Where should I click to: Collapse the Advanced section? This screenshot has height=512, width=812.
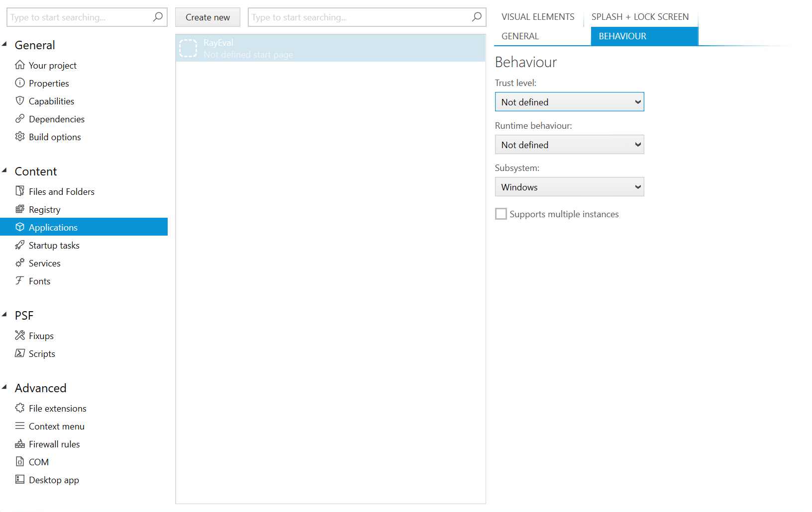click(x=5, y=386)
